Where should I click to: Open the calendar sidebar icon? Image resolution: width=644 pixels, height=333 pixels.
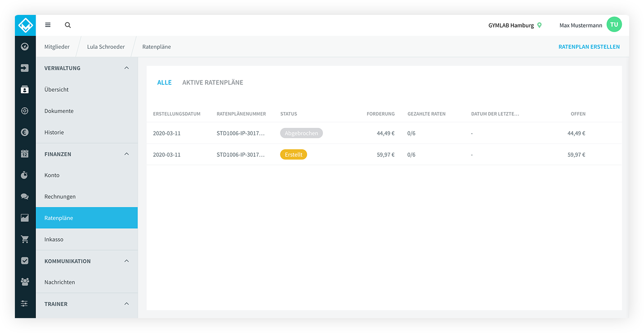pyautogui.click(x=25, y=154)
